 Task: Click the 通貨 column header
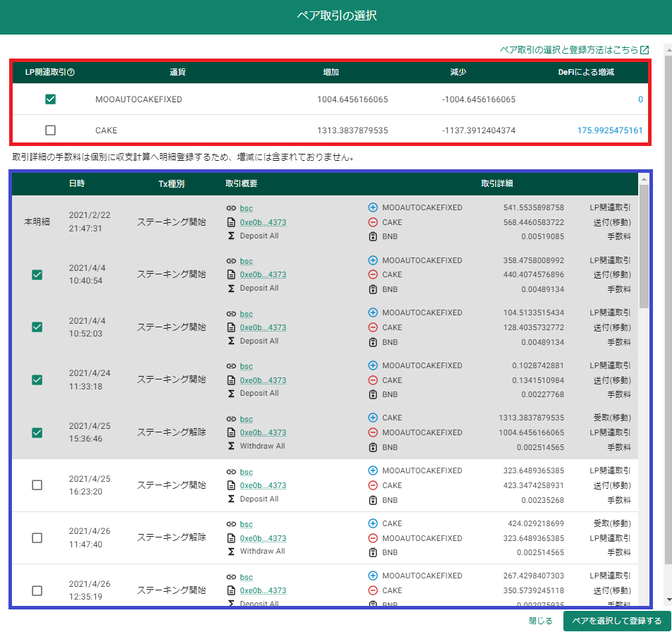pyautogui.click(x=178, y=72)
